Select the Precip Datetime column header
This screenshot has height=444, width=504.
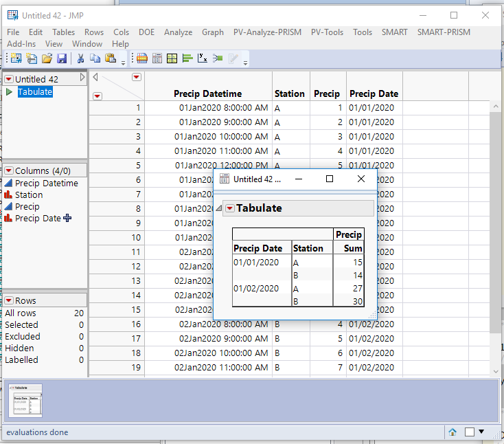(x=207, y=93)
